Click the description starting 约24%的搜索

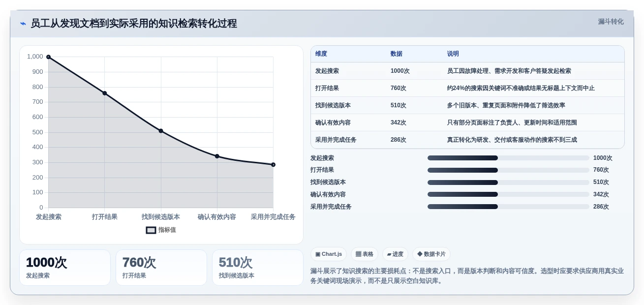[x=521, y=88]
